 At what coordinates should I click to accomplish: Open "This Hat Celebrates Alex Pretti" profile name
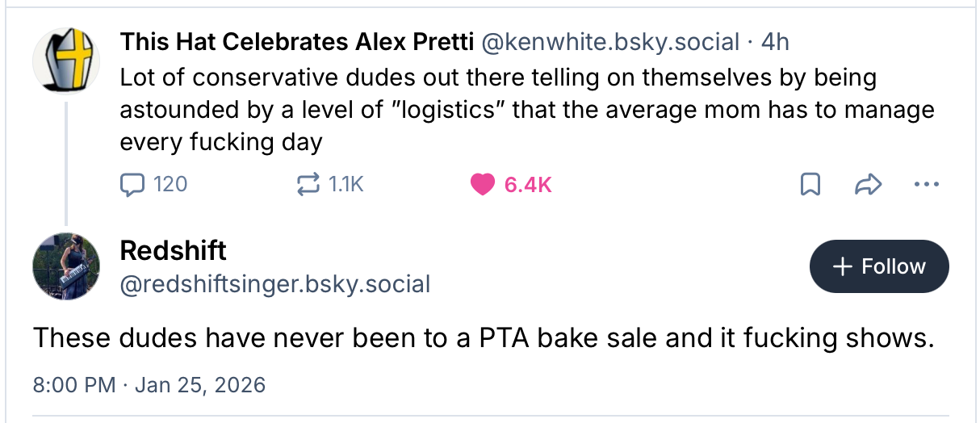(x=296, y=42)
